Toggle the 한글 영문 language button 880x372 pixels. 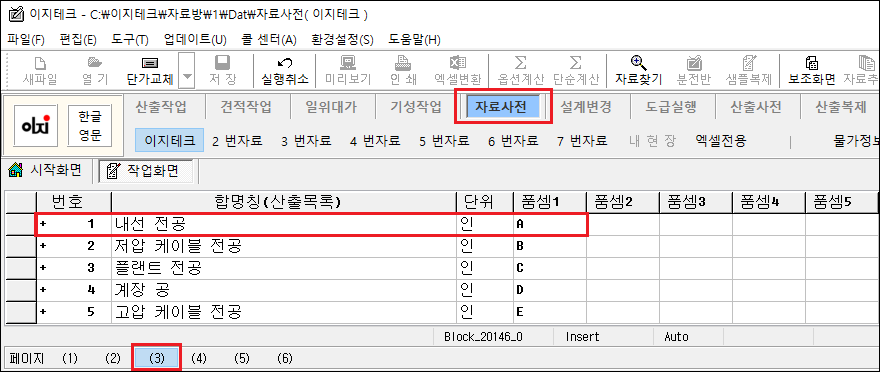(x=90, y=126)
